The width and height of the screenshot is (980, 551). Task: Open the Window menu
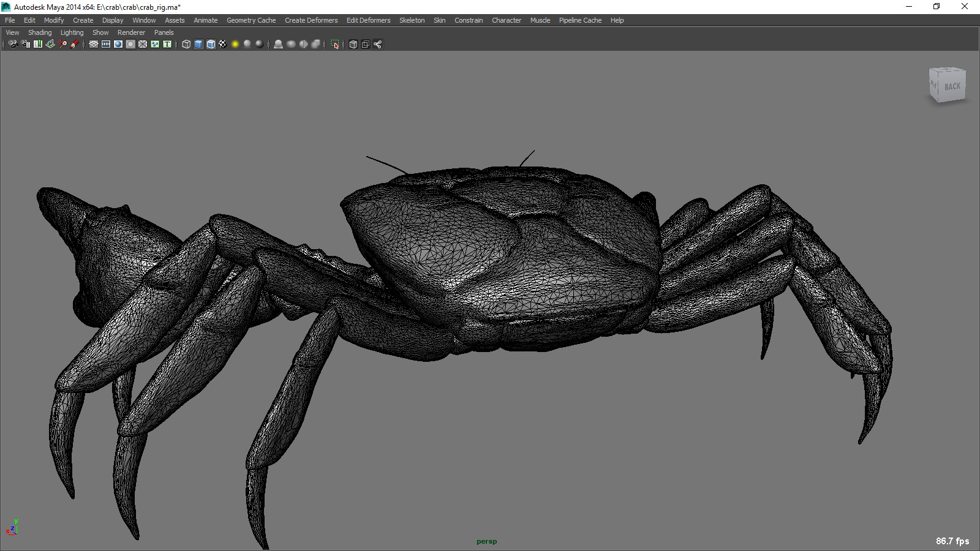pyautogui.click(x=144, y=20)
